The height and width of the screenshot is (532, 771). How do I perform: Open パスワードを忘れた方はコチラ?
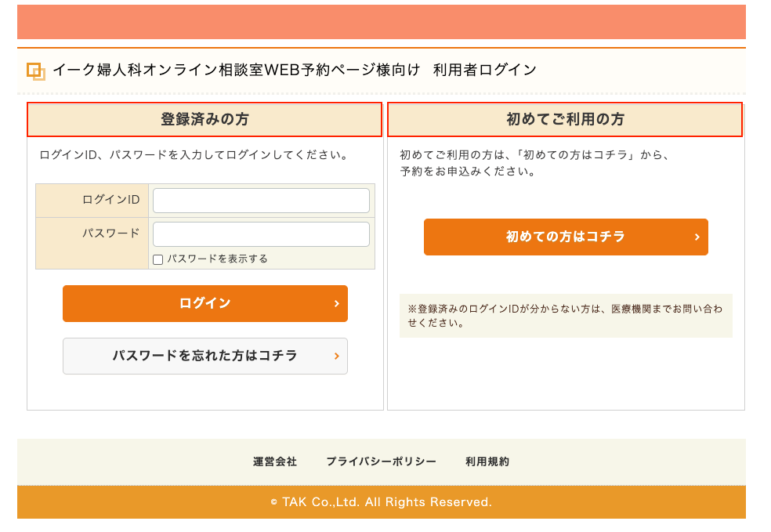click(205, 356)
